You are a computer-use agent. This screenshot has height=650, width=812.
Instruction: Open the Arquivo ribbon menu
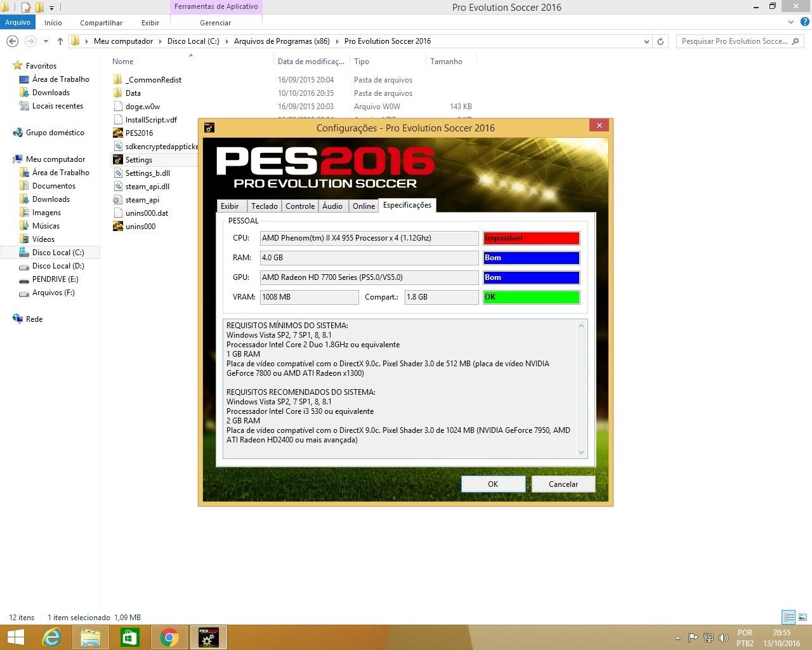point(18,22)
